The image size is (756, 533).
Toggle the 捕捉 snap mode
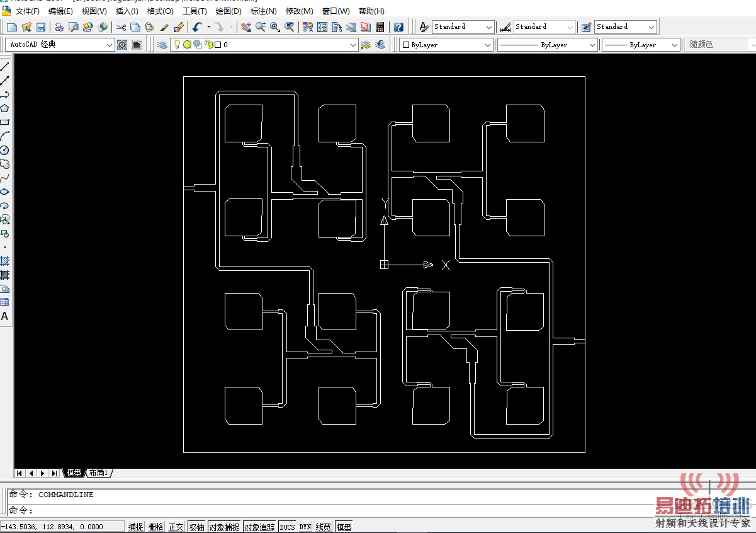point(136,527)
